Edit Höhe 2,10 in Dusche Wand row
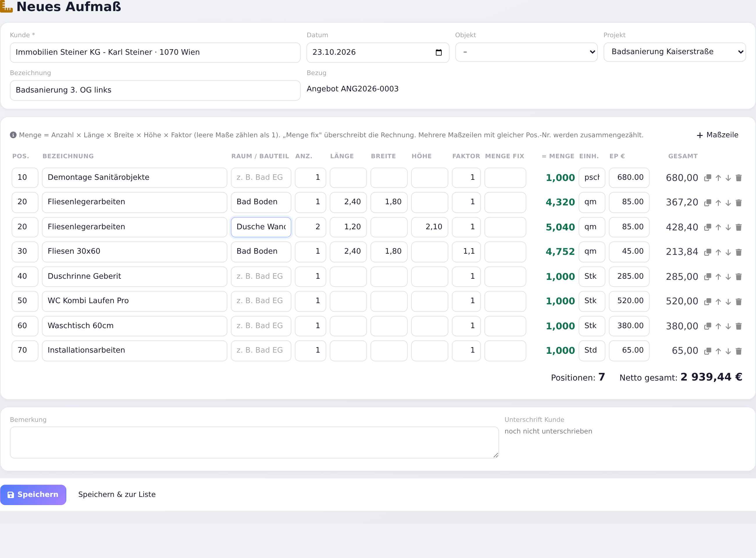The image size is (756, 558). [429, 227]
